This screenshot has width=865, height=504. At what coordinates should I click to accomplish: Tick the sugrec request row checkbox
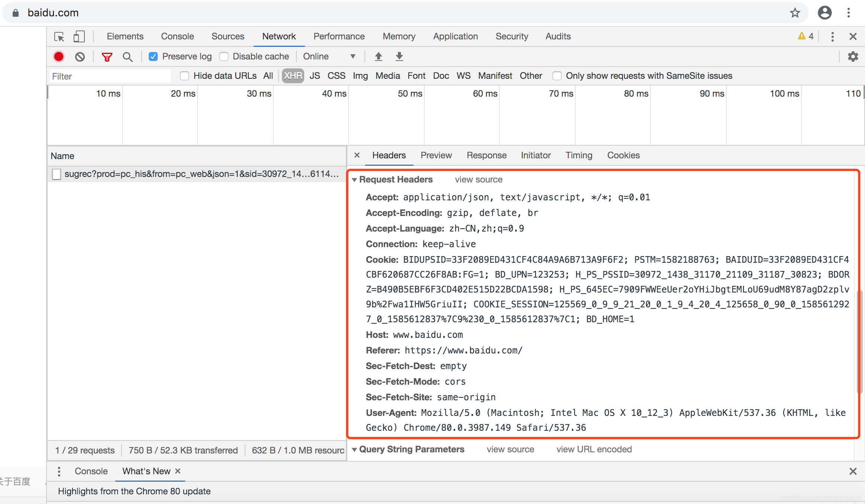[x=57, y=174]
